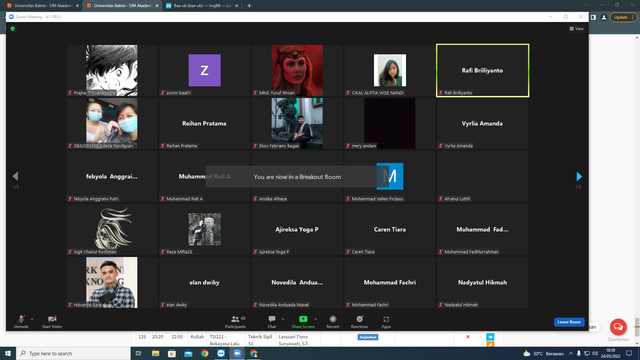This screenshot has height=360, width=640.
Task: Open audio options arrow beside Unmute
Action: 32,319
